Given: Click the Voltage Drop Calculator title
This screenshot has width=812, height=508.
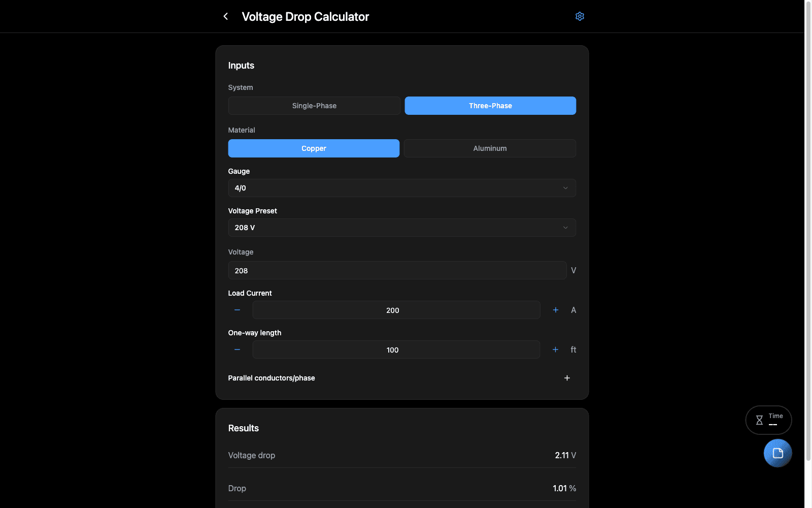Looking at the screenshot, I should [306, 17].
